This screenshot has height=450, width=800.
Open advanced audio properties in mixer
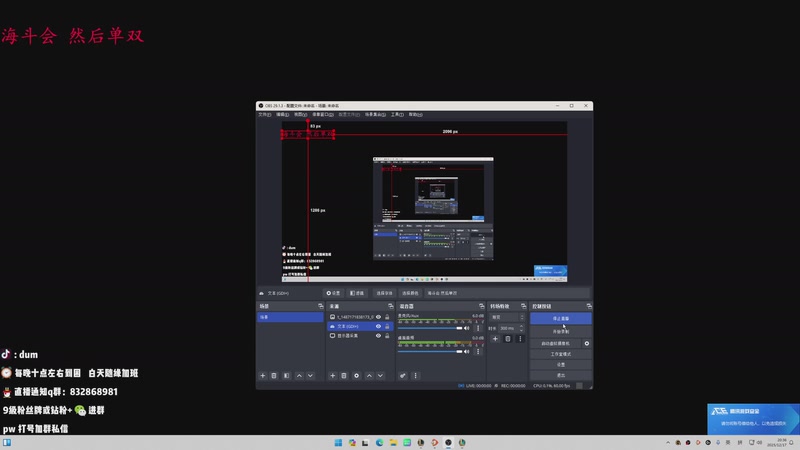coord(403,375)
